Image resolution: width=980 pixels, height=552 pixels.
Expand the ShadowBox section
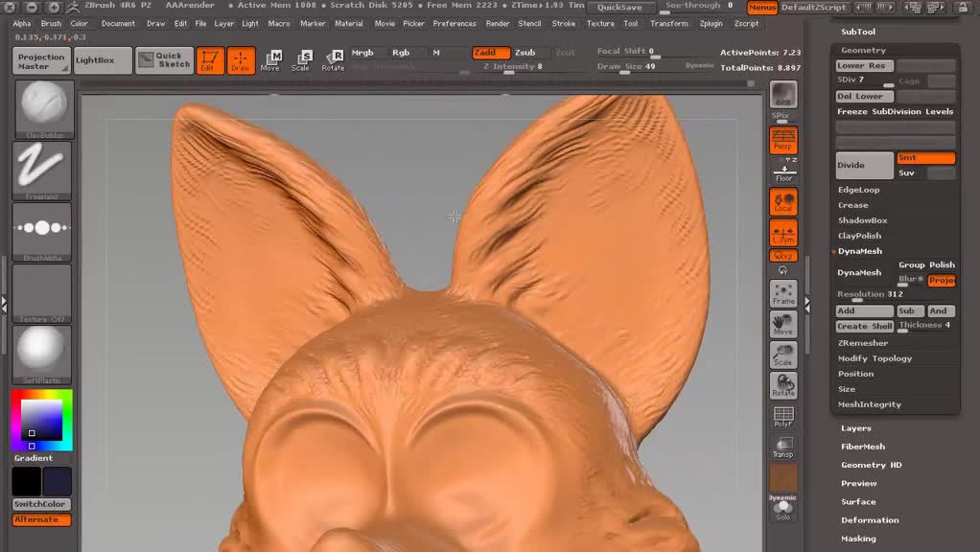coord(862,220)
